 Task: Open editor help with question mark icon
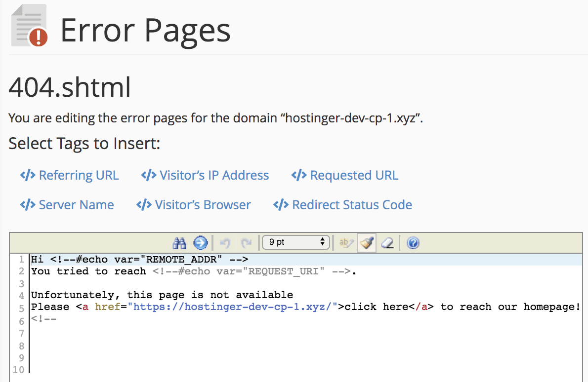[413, 243]
